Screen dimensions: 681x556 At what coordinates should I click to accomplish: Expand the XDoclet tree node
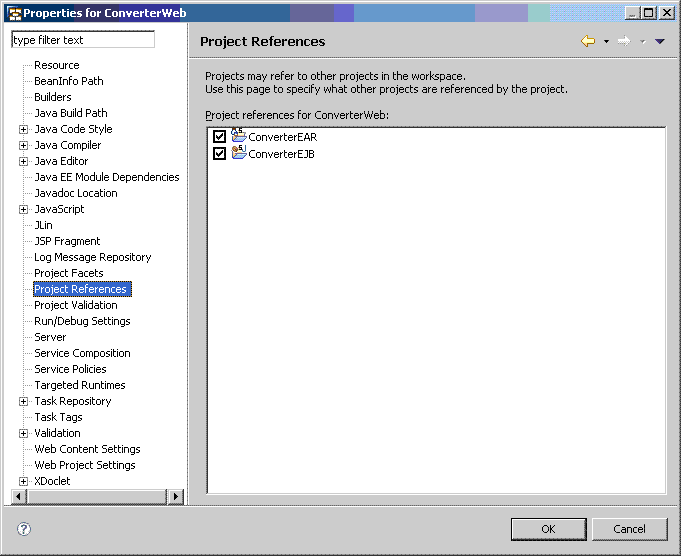click(x=24, y=481)
